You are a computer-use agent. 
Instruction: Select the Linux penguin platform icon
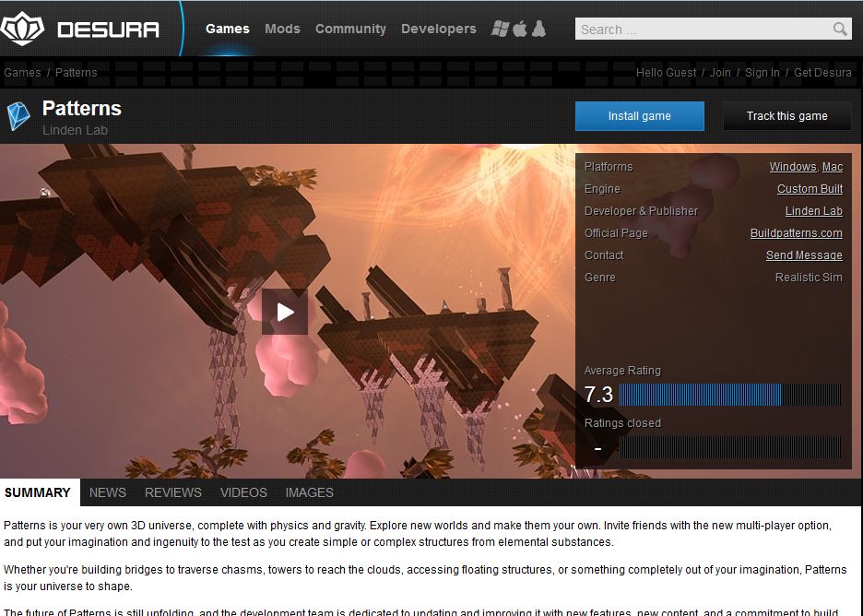(538, 29)
